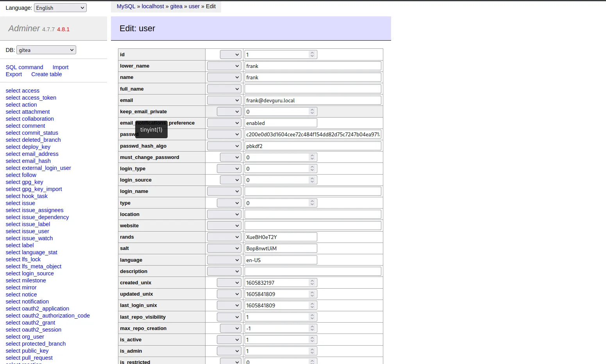The image size is (606, 364).
Task: Open the DB selector showing gitea
Action: (x=46, y=50)
